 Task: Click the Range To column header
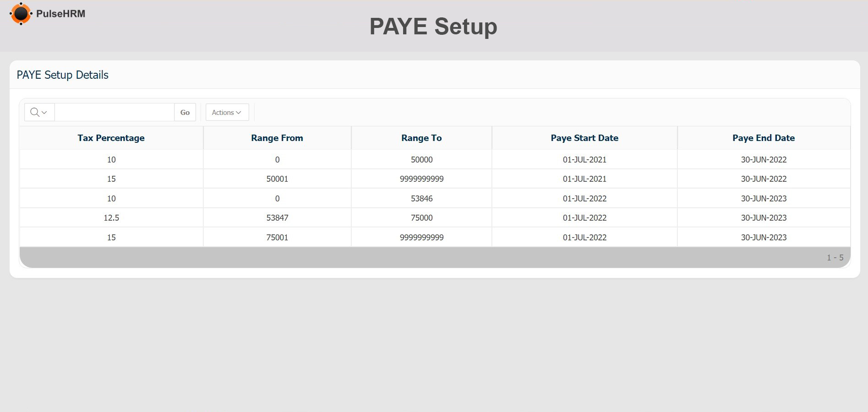[x=421, y=138]
